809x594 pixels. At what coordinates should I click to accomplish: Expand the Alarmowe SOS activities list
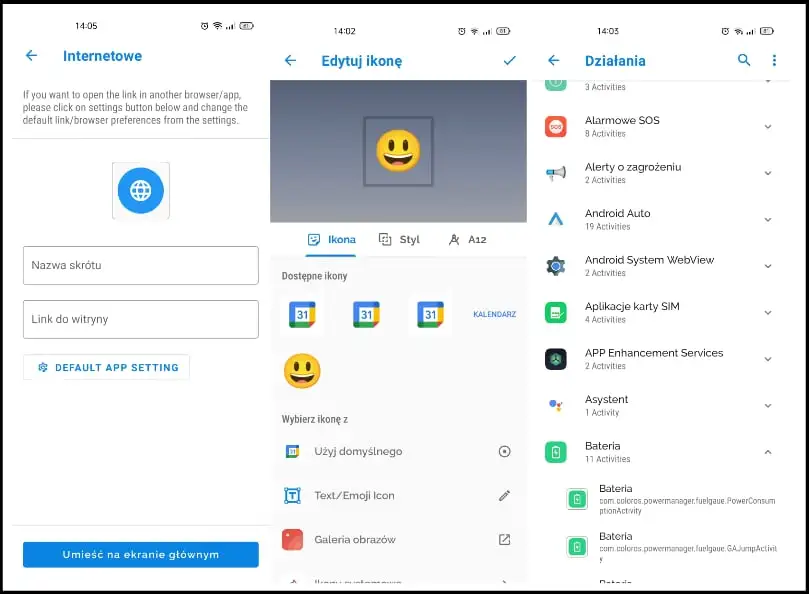[x=767, y=127]
